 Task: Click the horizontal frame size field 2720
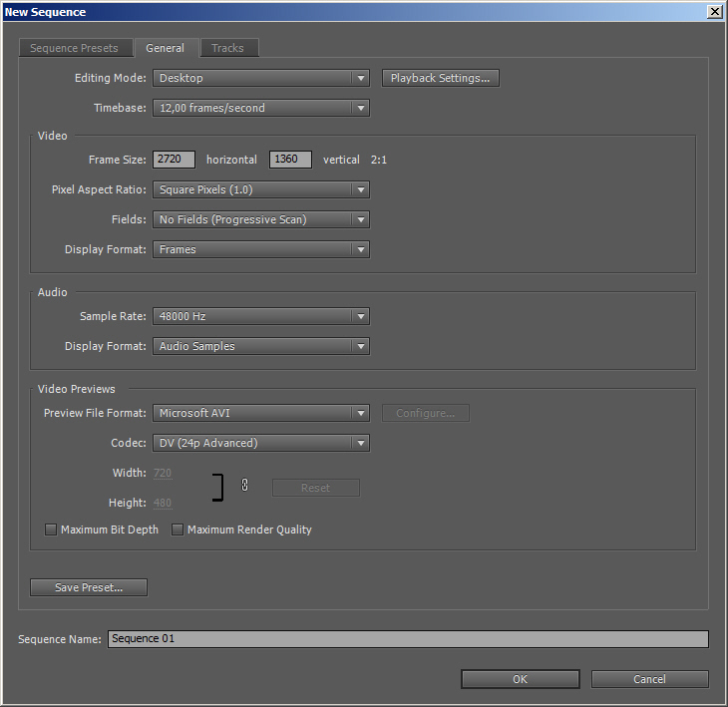pyautogui.click(x=174, y=160)
